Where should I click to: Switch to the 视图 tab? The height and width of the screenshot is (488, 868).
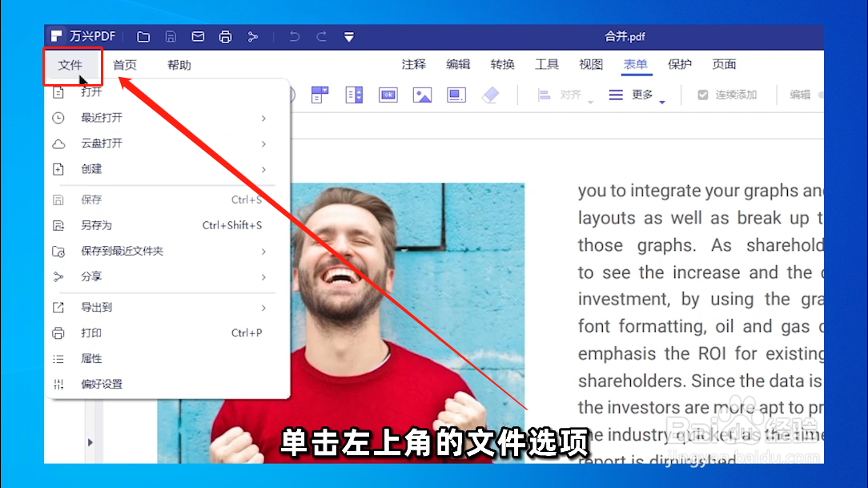tap(591, 64)
